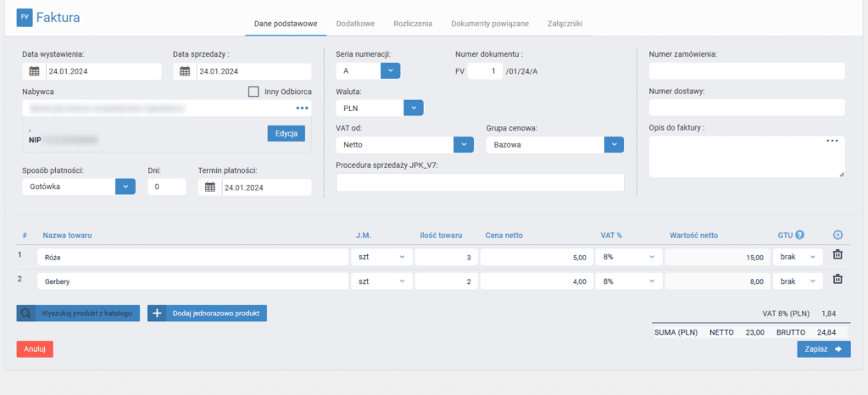Click GTU help question mark icon
Image resolution: width=868 pixels, height=395 pixels.
[799, 235]
